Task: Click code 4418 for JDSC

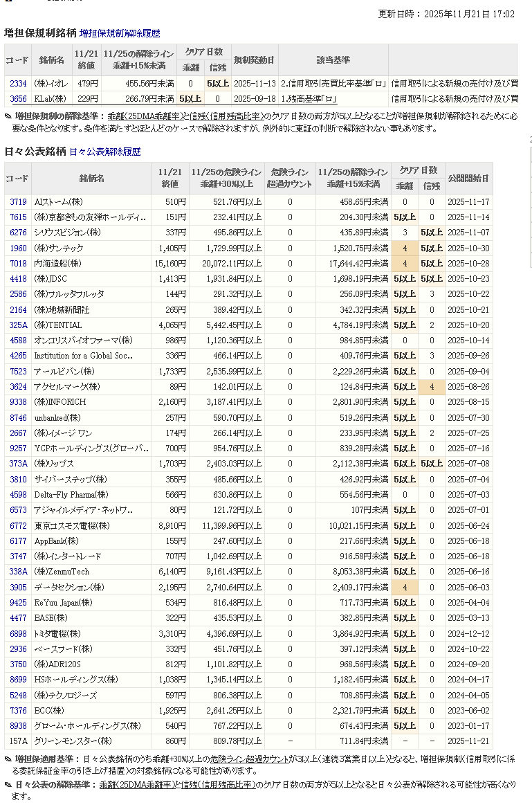Action: [x=18, y=279]
